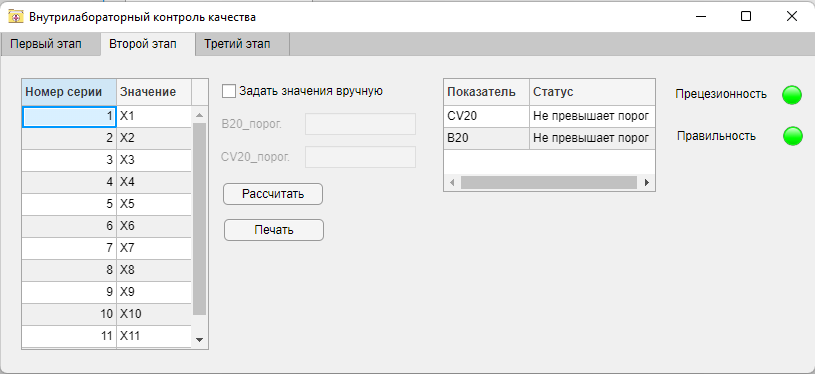
Task: Enable Задать значения вручную checkbox
Action: pos(229,91)
